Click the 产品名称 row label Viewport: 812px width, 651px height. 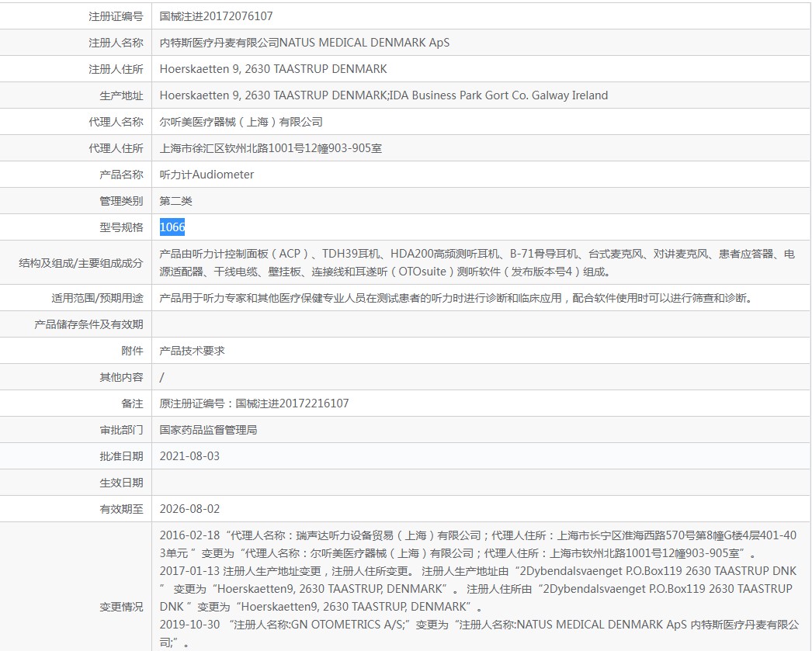[121, 175]
